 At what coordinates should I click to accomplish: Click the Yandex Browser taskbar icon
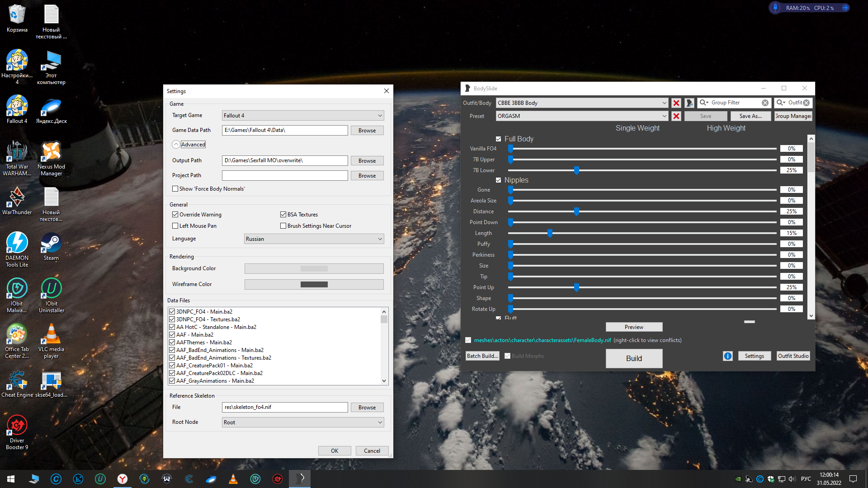[x=123, y=479]
